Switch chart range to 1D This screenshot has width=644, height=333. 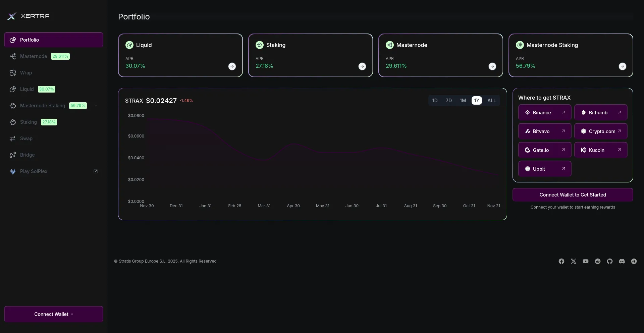(435, 101)
